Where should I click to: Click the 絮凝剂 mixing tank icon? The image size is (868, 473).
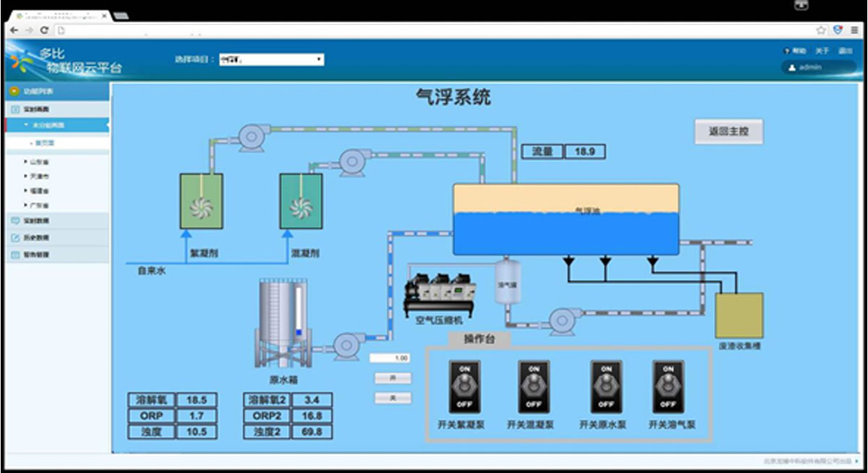coord(201,201)
